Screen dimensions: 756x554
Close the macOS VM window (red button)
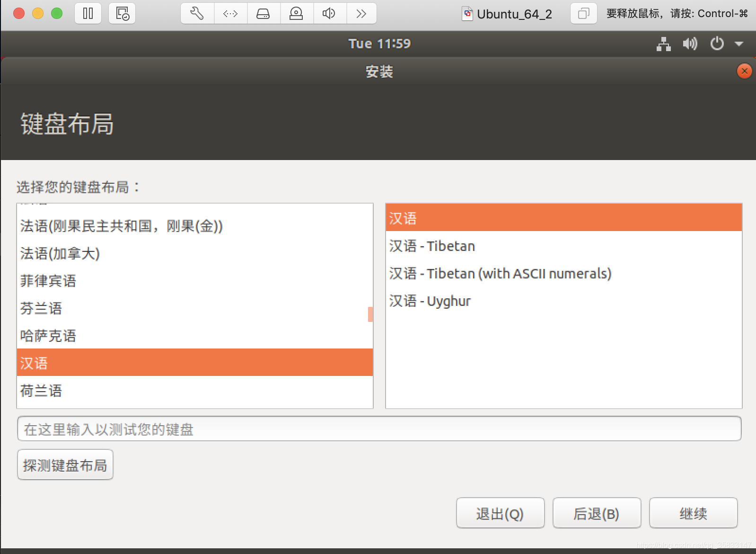pyautogui.click(x=19, y=13)
